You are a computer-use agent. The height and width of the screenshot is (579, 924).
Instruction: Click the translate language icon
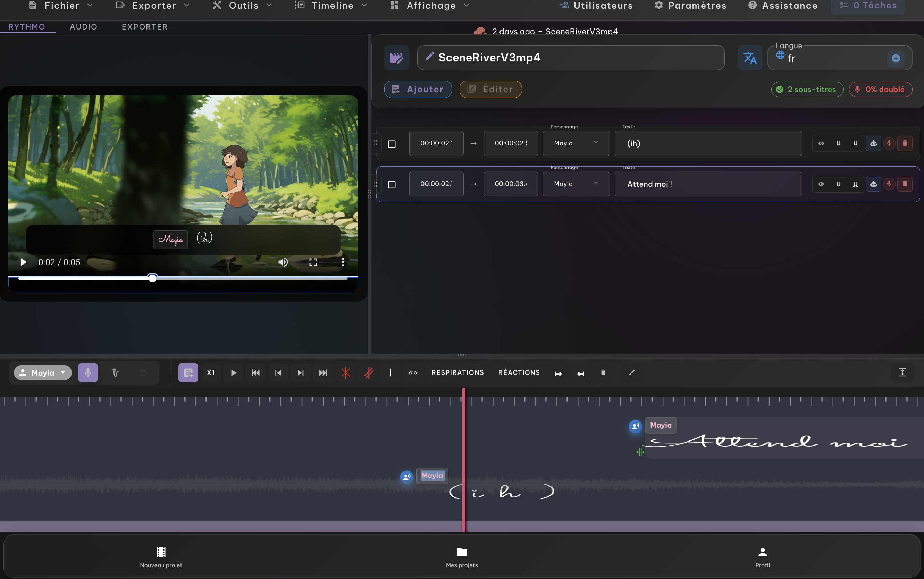(x=749, y=58)
